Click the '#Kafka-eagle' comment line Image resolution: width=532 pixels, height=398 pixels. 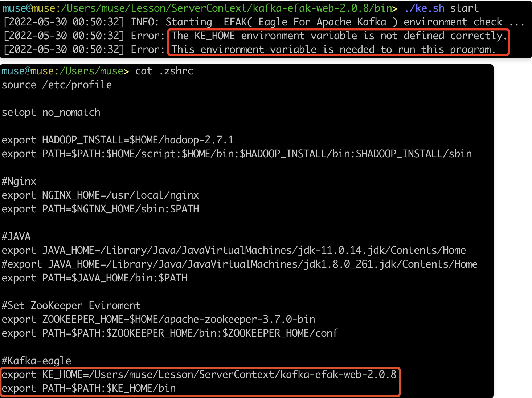pyautogui.click(x=36, y=361)
